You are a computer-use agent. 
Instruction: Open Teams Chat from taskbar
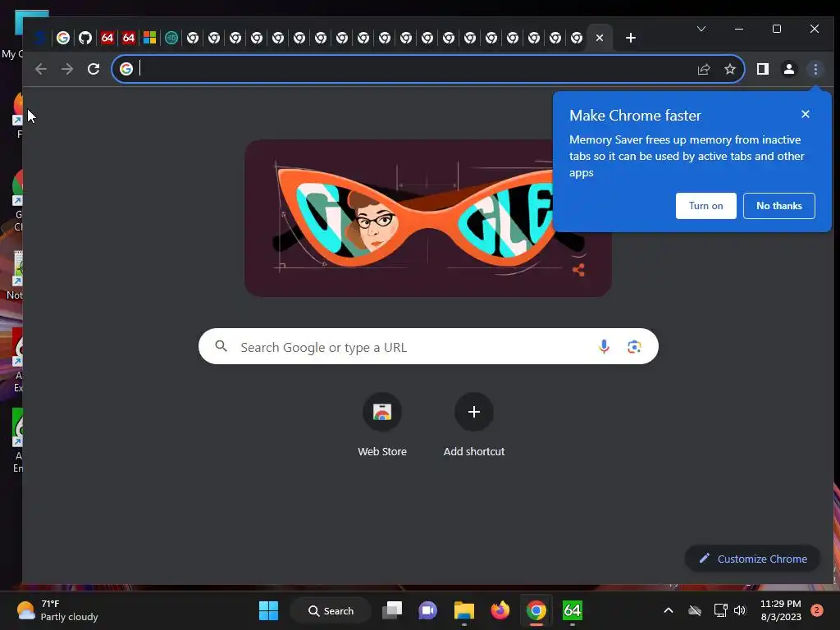click(x=427, y=610)
